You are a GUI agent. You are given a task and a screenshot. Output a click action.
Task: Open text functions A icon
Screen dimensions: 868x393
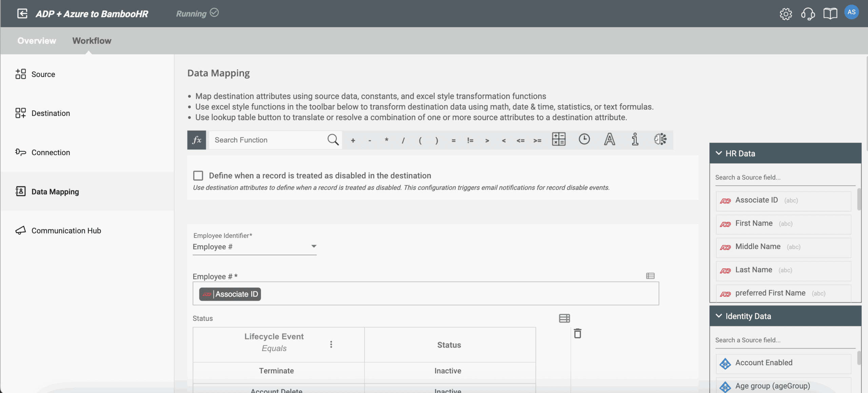(609, 139)
